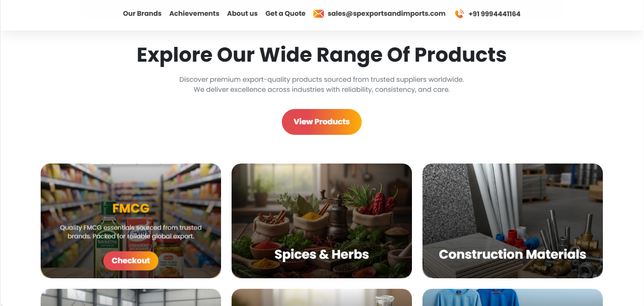Click the Checkout button on FMCG card
This screenshot has height=306, width=644.
pyautogui.click(x=131, y=261)
